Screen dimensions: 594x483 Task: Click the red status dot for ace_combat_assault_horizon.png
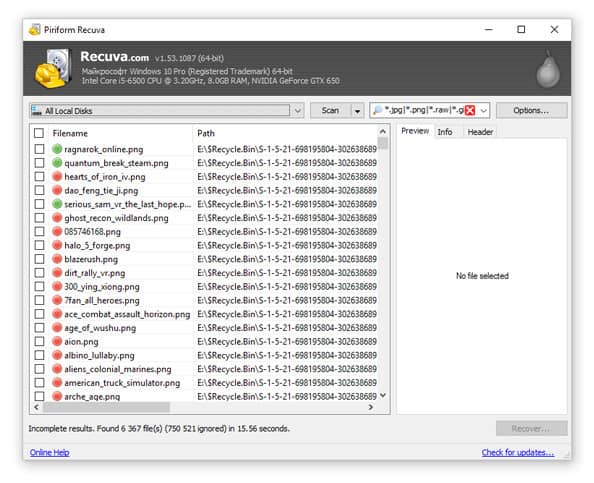57,314
